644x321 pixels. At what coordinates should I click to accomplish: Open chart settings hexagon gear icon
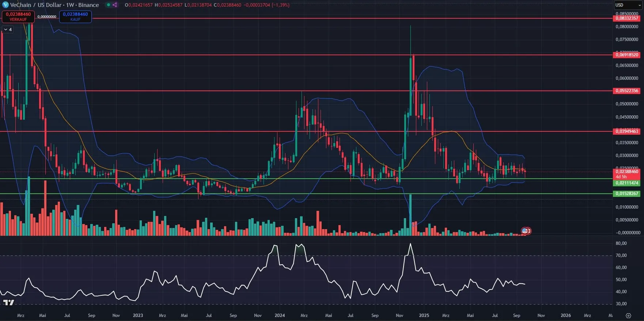(x=628, y=316)
